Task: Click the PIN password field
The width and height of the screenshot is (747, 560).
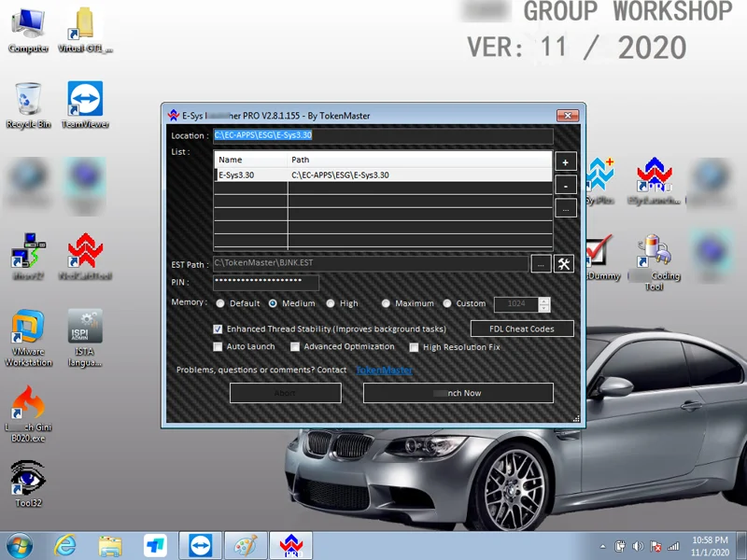Action: (266, 283)
